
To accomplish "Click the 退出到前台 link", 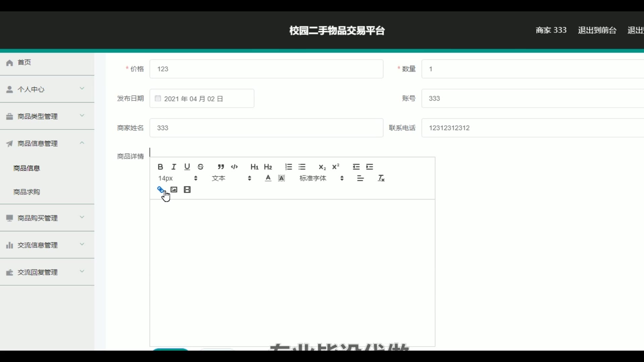I will (597, 31).
